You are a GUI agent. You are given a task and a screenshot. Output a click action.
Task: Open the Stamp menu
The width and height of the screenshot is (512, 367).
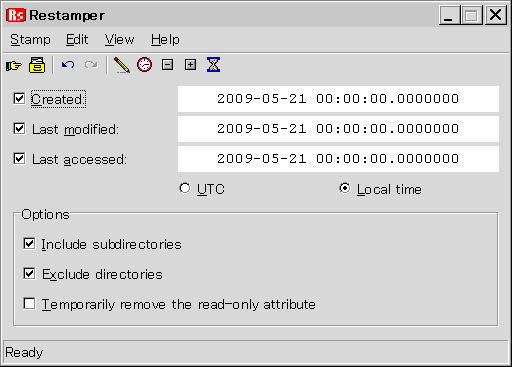point(30,40)
